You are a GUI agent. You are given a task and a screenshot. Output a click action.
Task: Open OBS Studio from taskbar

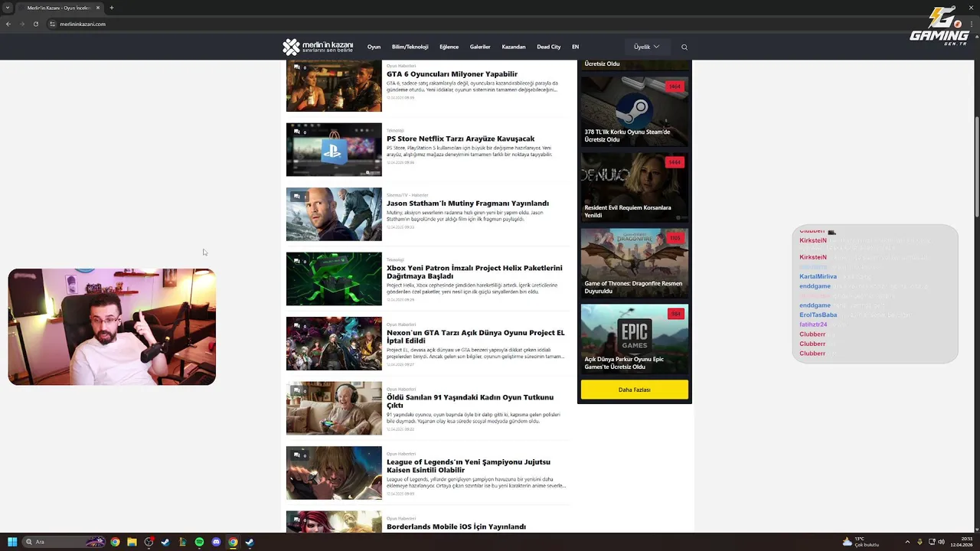click(149, 542)
